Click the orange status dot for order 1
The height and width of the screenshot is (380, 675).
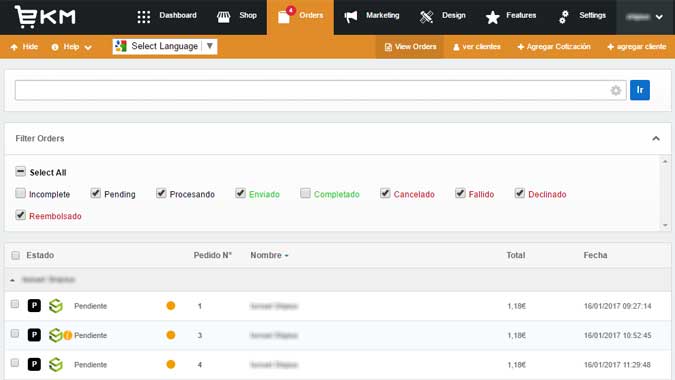170,306
